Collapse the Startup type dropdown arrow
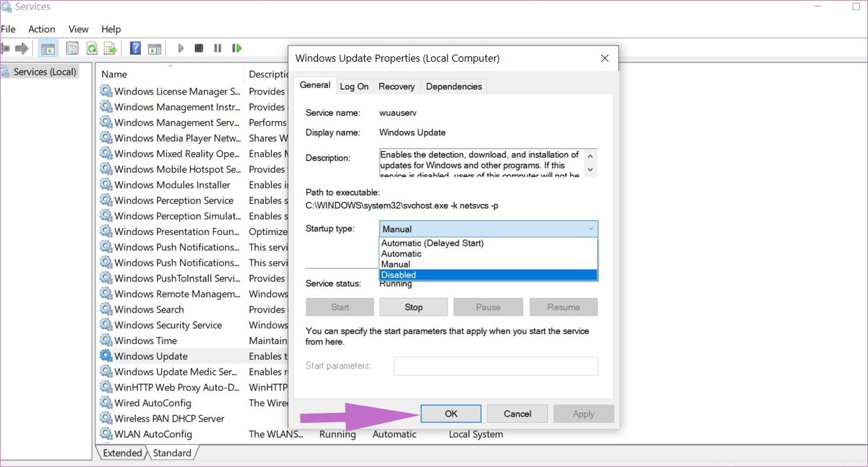 tap(591, 229)
